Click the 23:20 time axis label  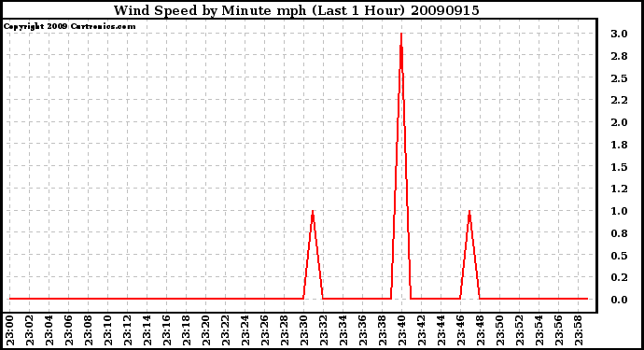coord(205,330)
